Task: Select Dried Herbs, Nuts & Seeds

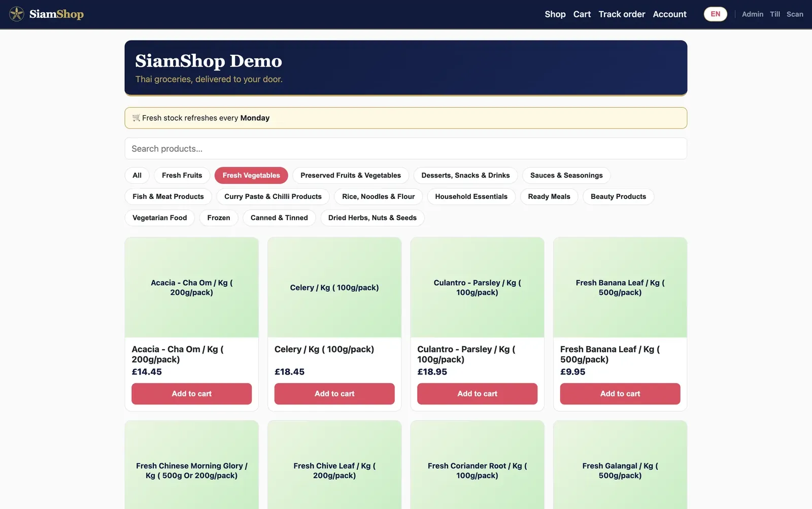Action: click(373, 218)
